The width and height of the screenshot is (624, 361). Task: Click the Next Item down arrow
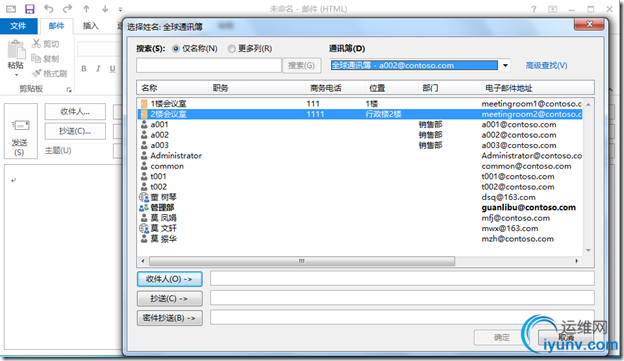[x=105, y=8]
